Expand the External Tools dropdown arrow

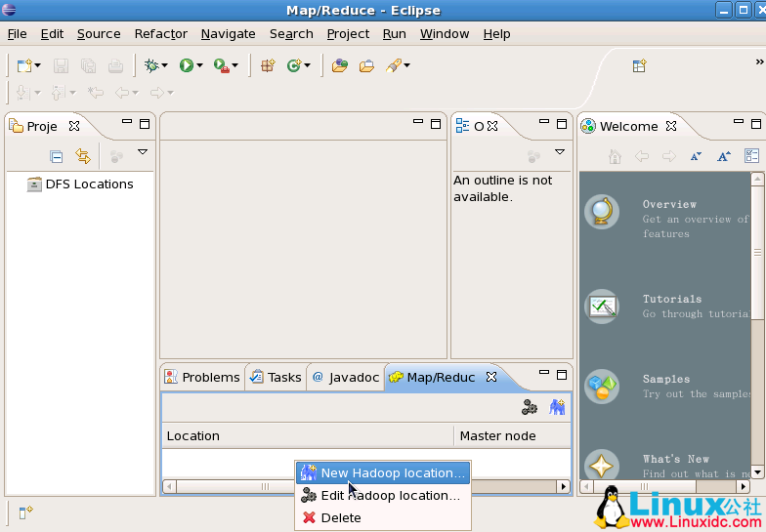point(234,65)
